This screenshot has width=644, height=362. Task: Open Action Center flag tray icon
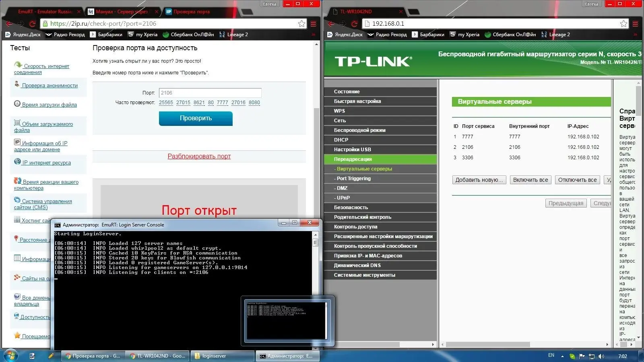582,356
